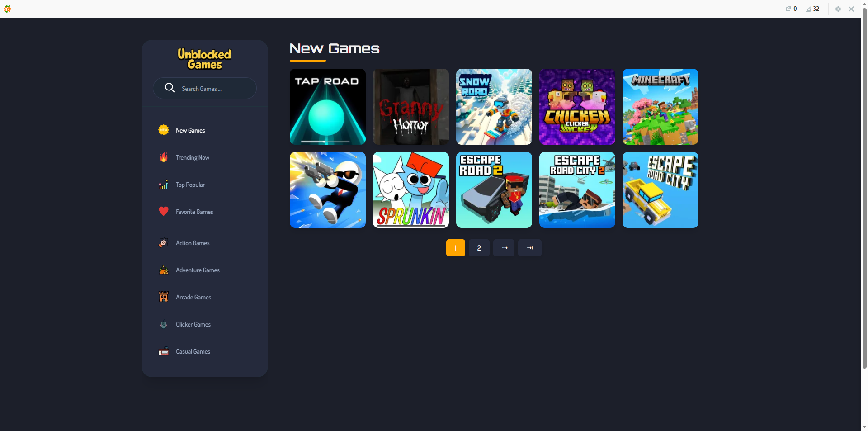
Task: Click the Action Games icon in sidebar
Action: (164, 243)
